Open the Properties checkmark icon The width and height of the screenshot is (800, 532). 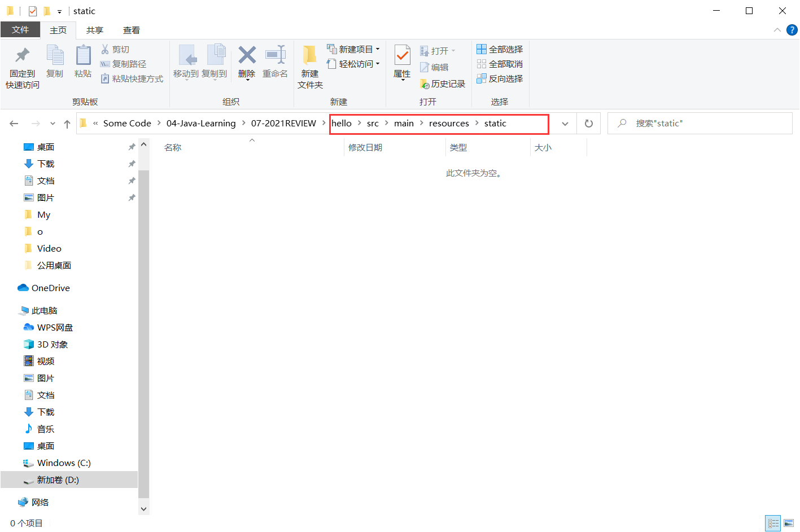(x=402, y=56)
